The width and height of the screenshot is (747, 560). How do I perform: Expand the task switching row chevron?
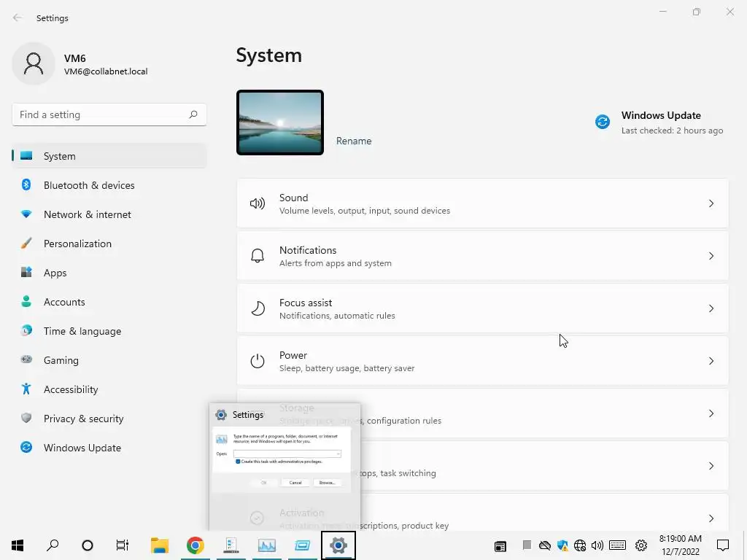711,466
